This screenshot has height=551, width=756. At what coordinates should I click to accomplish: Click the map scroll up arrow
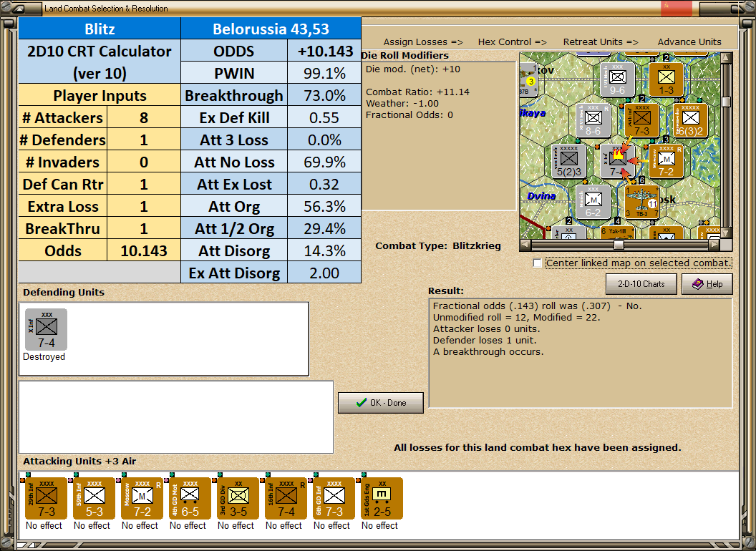pos(726,58)
